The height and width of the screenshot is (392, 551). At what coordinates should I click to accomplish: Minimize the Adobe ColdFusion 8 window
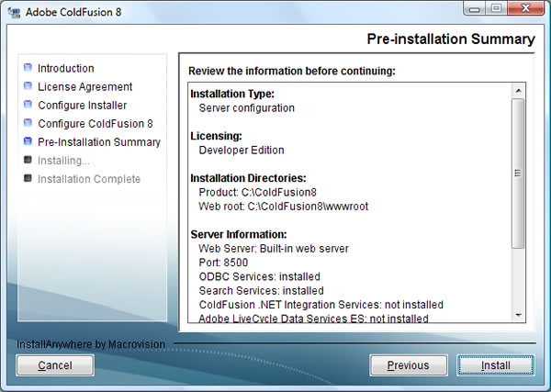tap(474, 8)
